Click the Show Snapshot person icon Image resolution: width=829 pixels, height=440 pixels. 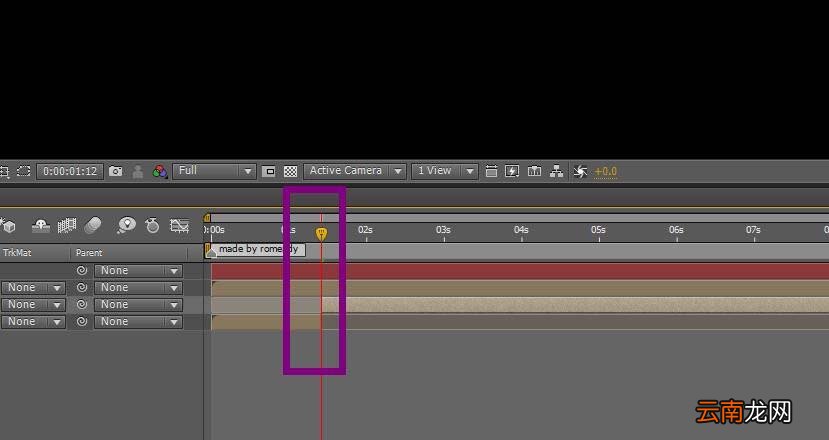click(137, 171)
